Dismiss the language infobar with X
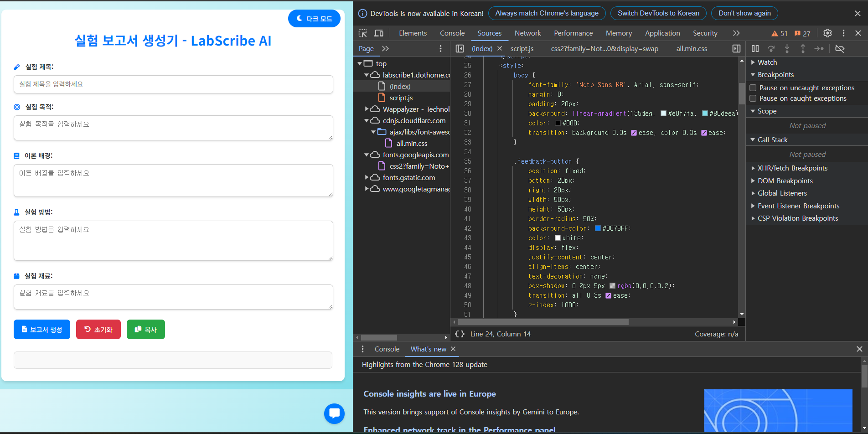 point(858,13)
